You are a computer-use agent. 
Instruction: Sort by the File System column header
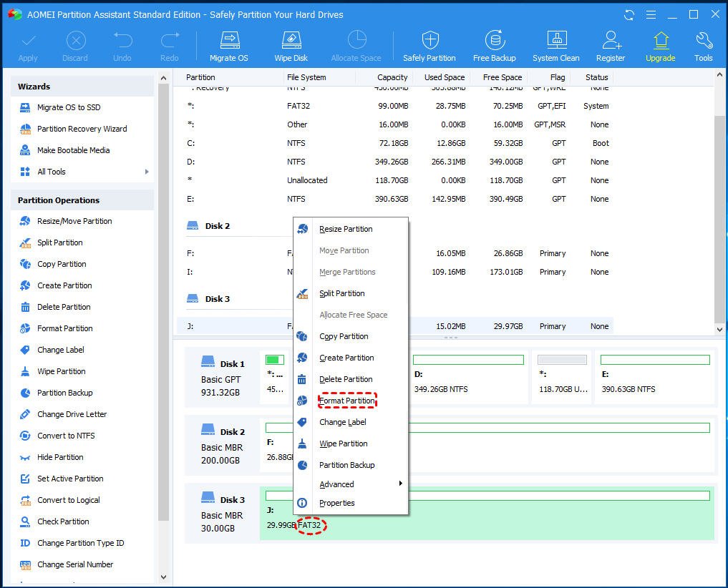[x=306, y=77]
